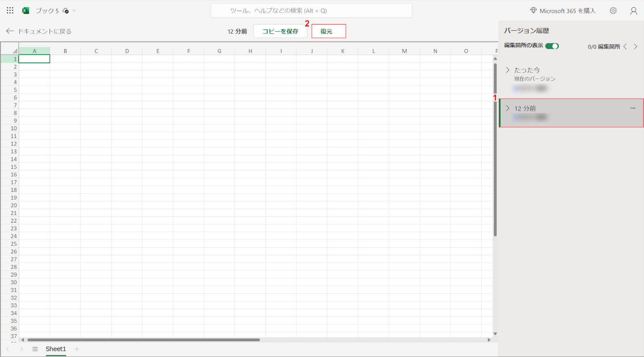Click previous sheet navigation arrow
This screenshot has height=357, width=644.
8,349
